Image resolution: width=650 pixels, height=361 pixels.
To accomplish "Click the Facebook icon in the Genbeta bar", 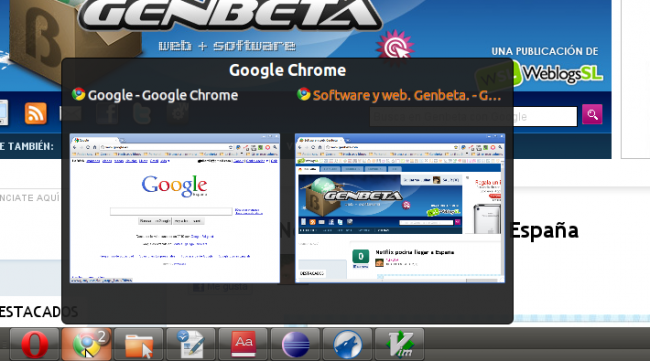I will [x=107, y=113].
